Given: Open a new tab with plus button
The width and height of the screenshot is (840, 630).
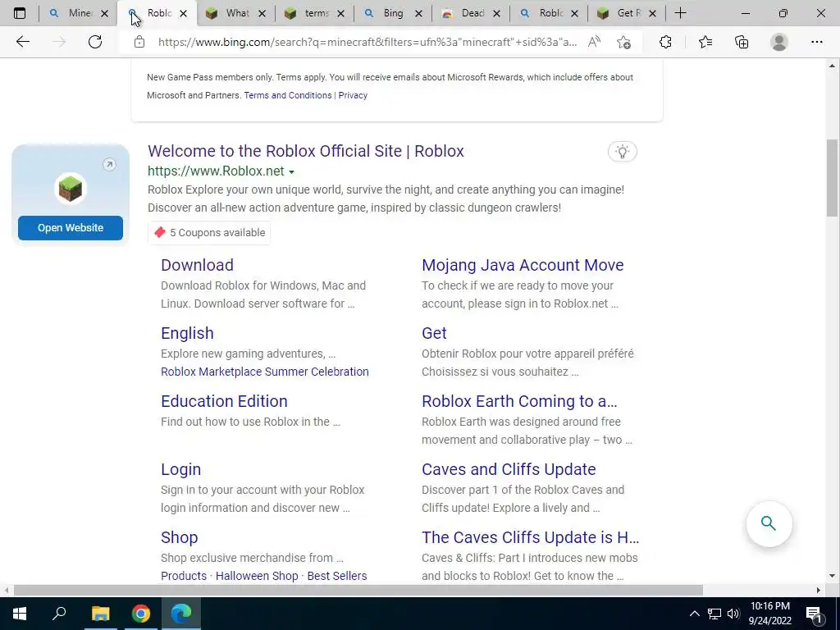Looking at the screenshot, I should (680, 13).
